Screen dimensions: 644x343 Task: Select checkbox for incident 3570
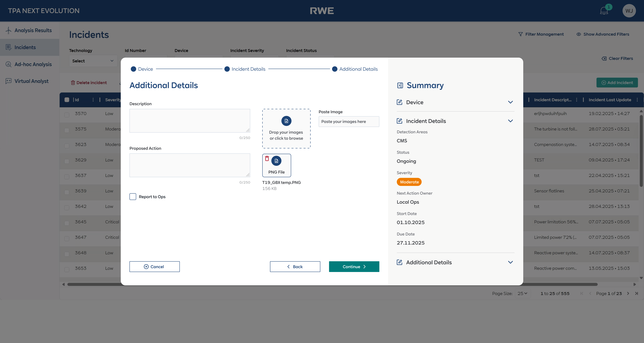point(67,115)
